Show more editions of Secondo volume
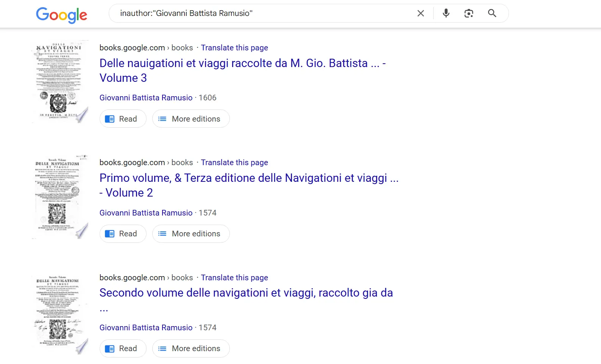This screenshot has width=601, height=364. click(191, 348)
